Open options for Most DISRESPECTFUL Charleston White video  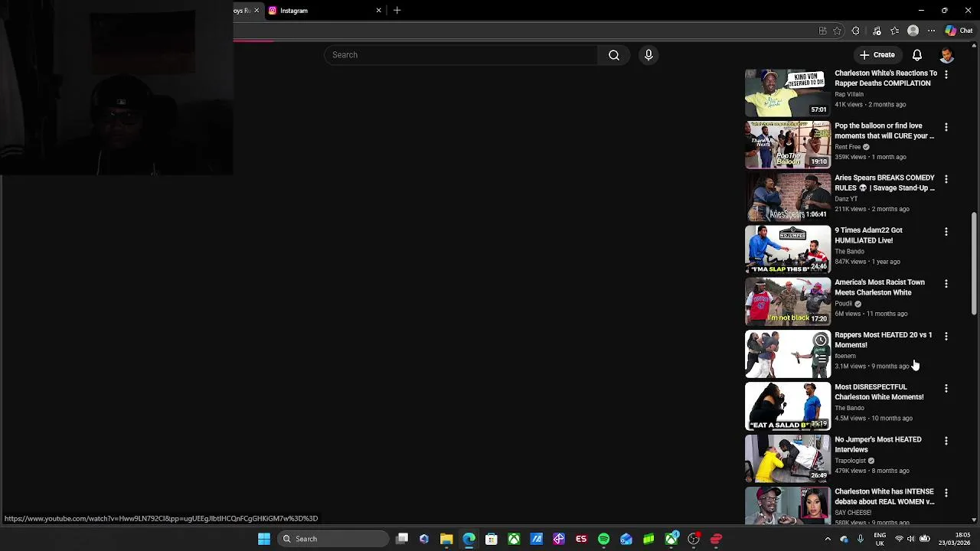click(946, 388)
